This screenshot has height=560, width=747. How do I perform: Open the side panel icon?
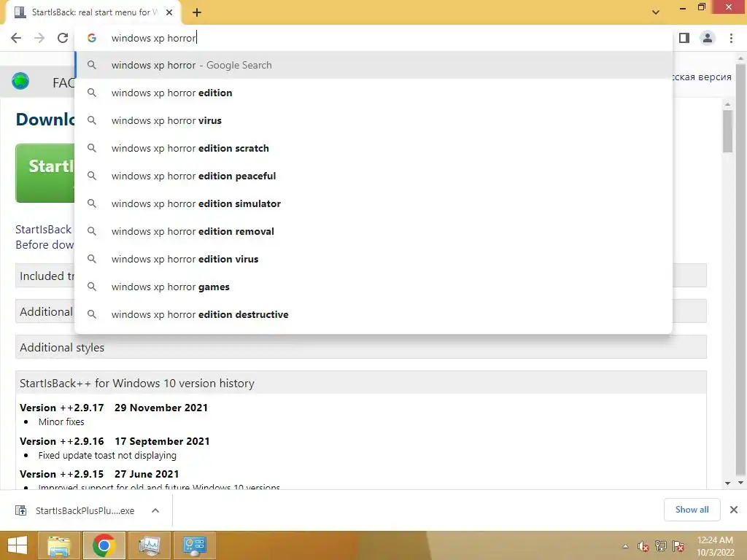[x=684, y=38]
